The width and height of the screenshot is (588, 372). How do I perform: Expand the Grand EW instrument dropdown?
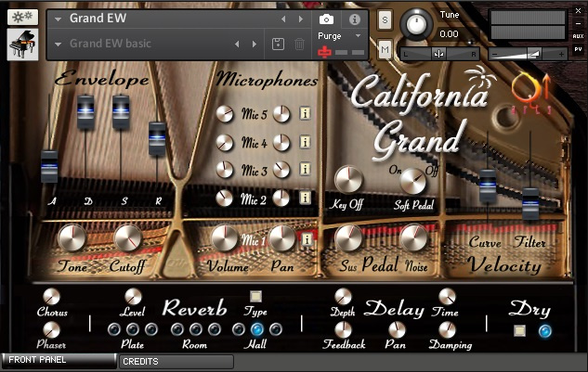(59, 19)
